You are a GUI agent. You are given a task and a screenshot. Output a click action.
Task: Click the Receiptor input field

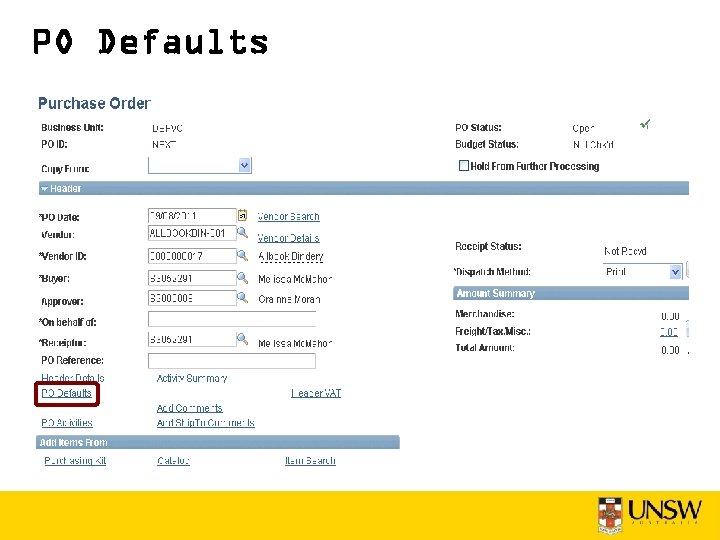(192, 339)
